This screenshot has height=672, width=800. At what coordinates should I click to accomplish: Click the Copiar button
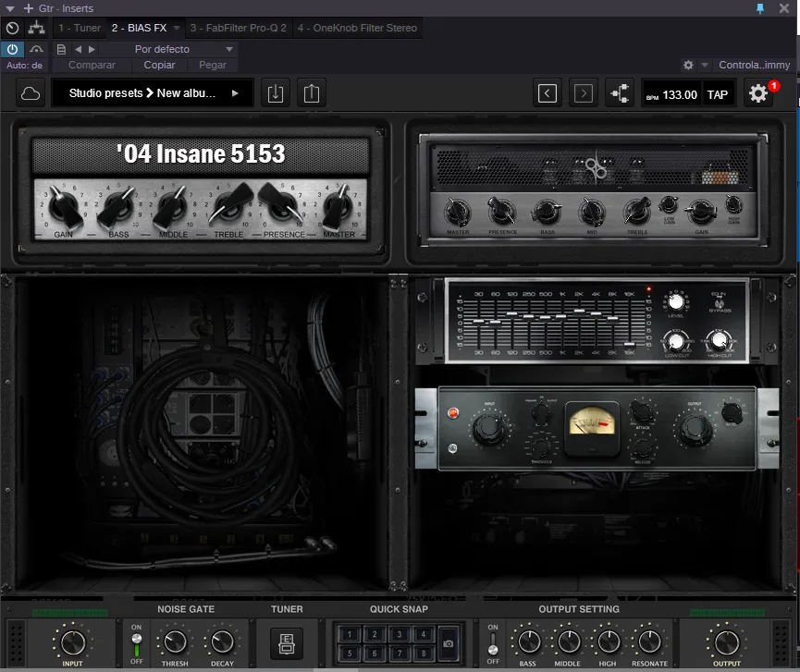[159, 65]
